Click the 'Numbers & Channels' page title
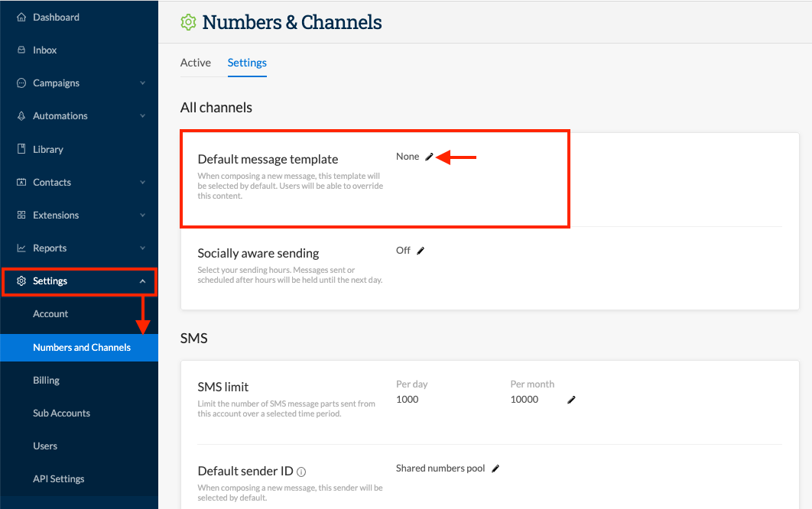Screen dimensions: 812x509 point(292,22)
